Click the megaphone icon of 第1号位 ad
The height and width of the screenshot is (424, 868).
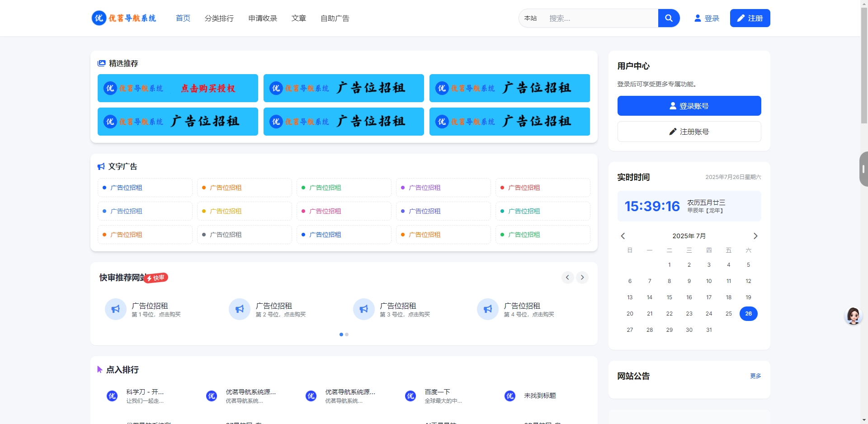click(x=115, y=309)
